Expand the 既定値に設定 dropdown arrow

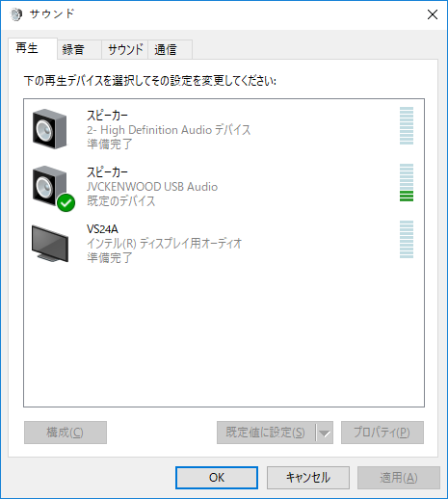(325, 433)
